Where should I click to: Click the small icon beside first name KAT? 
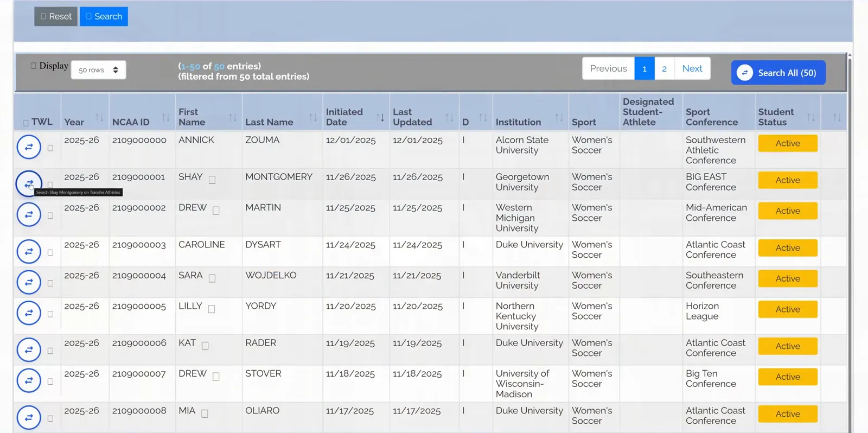pyautogui.click(x=205, y=346)
